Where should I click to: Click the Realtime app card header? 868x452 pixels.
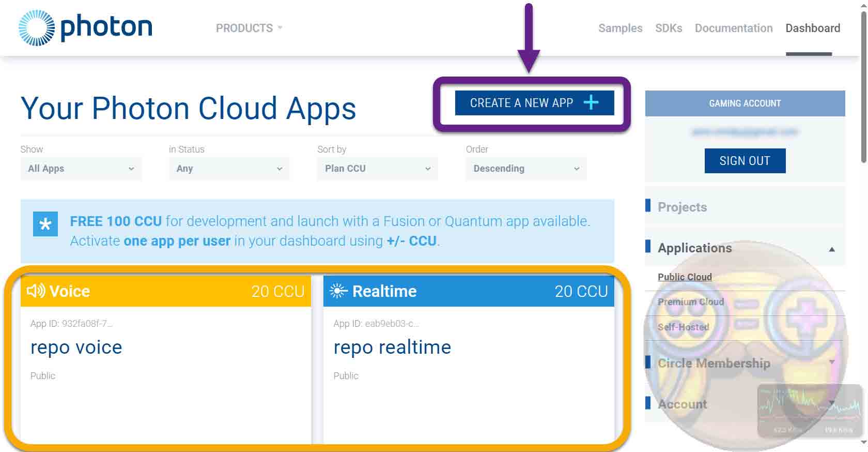pos(469,291)
